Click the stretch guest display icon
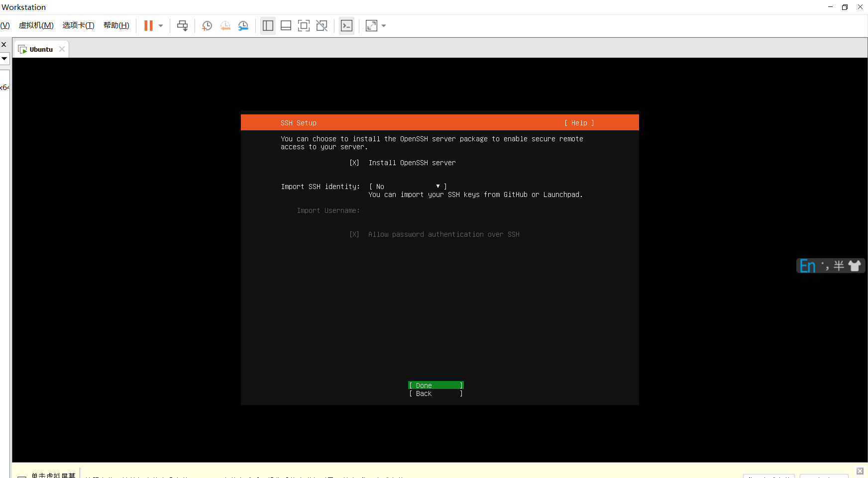Viewport: 868px width, 478px height. pyautogui.click(x=371, y=25)
